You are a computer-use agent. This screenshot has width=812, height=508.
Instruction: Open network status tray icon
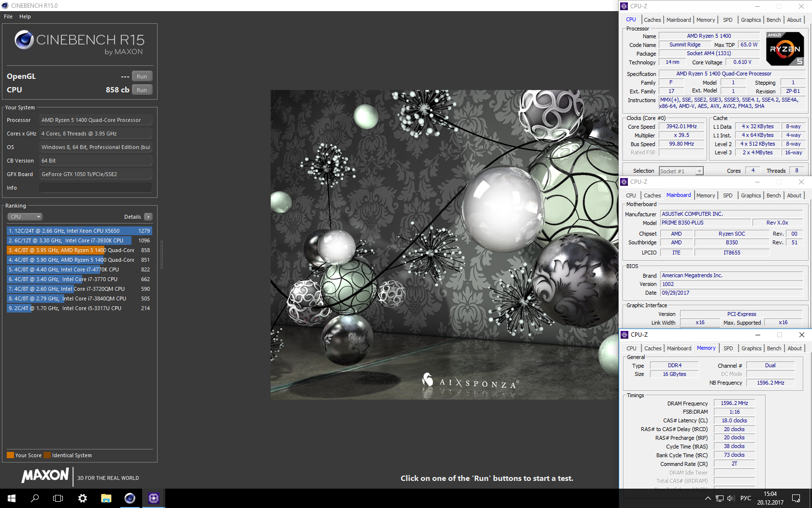(x=719, y=498)
